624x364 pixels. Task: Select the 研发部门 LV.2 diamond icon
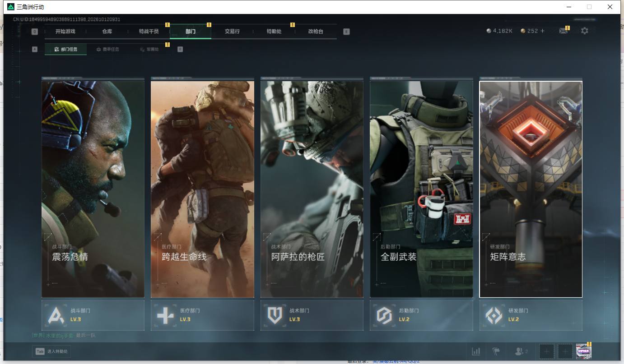(494, 315)
